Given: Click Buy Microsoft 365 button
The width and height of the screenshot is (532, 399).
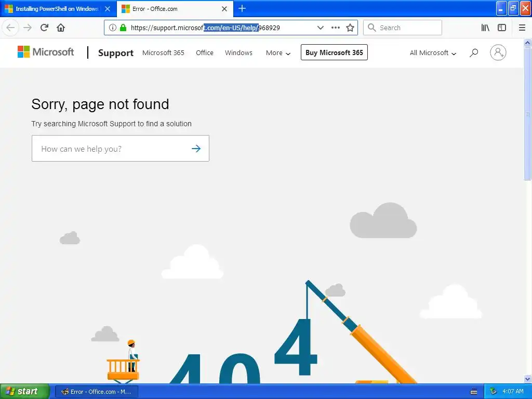Looking at the screenshot, I should click(334, 52).
